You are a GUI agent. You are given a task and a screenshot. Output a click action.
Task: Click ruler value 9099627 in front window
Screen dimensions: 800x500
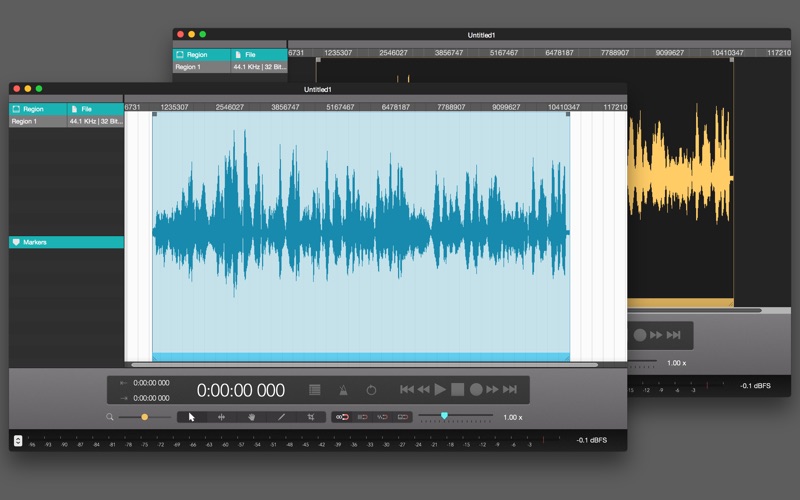coord(506,107)
